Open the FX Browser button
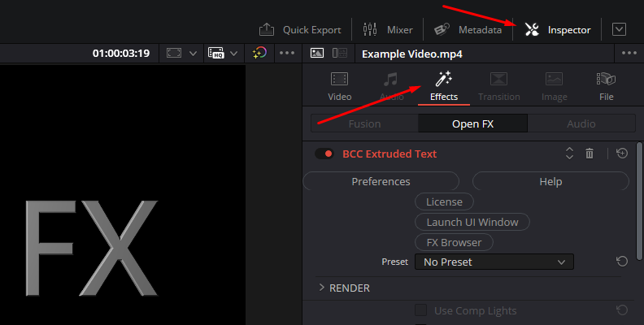 point(454,242)
